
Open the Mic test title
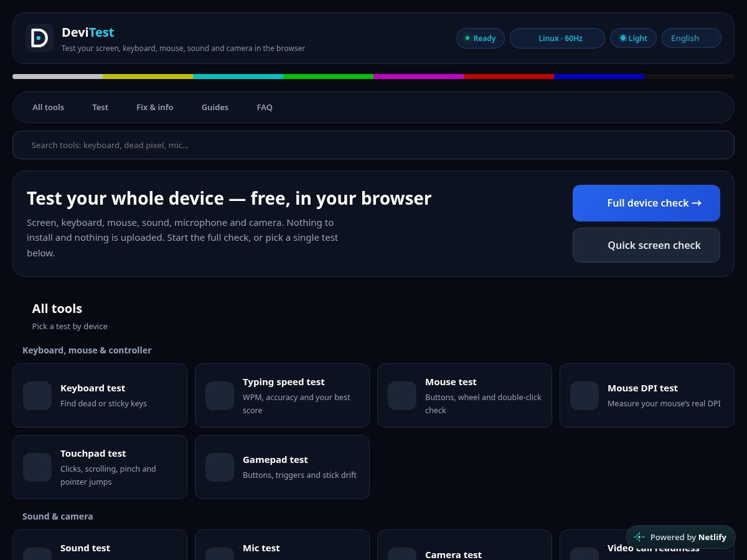[261, 548]
